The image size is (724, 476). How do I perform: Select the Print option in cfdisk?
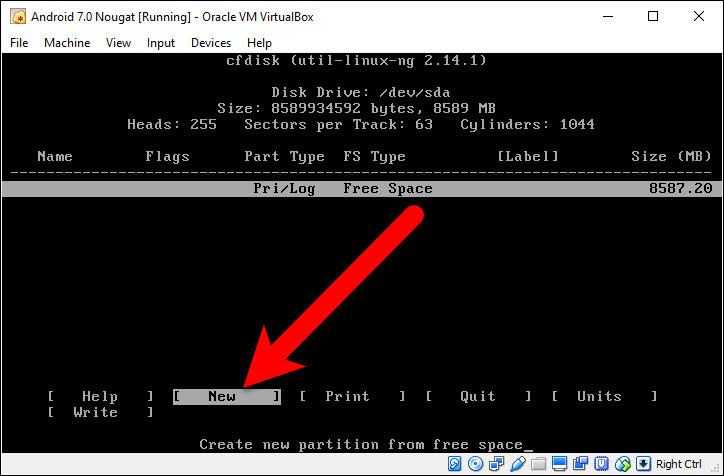pyautogui.click(x=352, y=396)
